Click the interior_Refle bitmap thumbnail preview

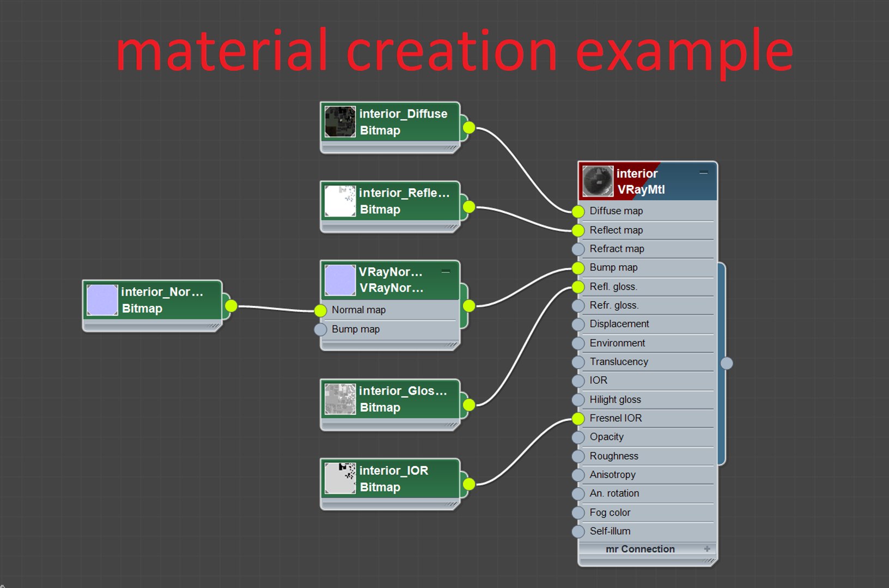[x=340, y=201]
